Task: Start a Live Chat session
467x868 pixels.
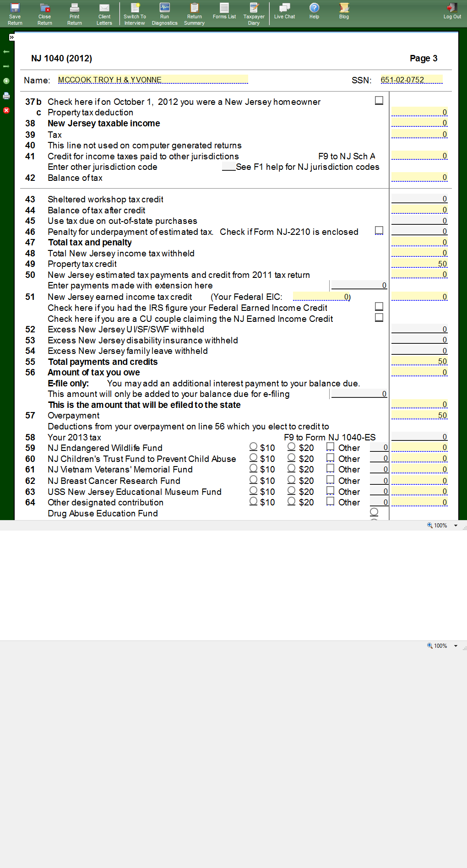Action: 284,11
